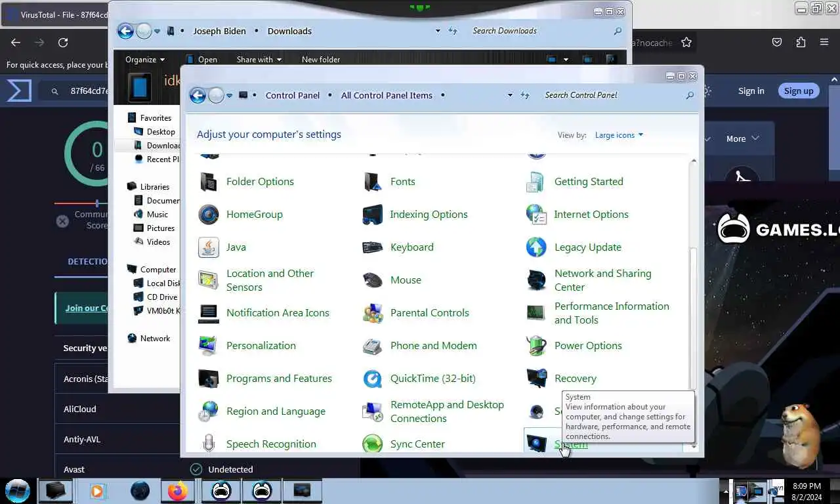
Task: Open Speech Recognition
Action: coord(257,444)
